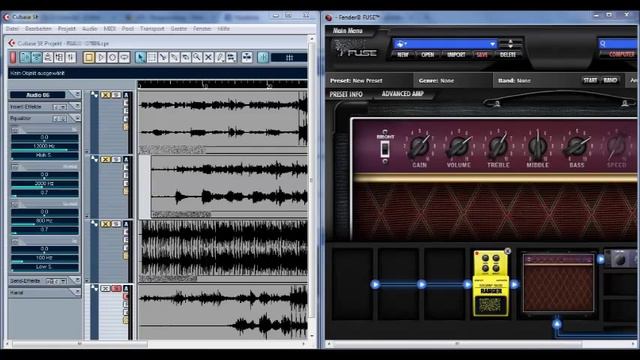Select the Draw pencil tool
The image size is (640, 360).
(220, 58)
